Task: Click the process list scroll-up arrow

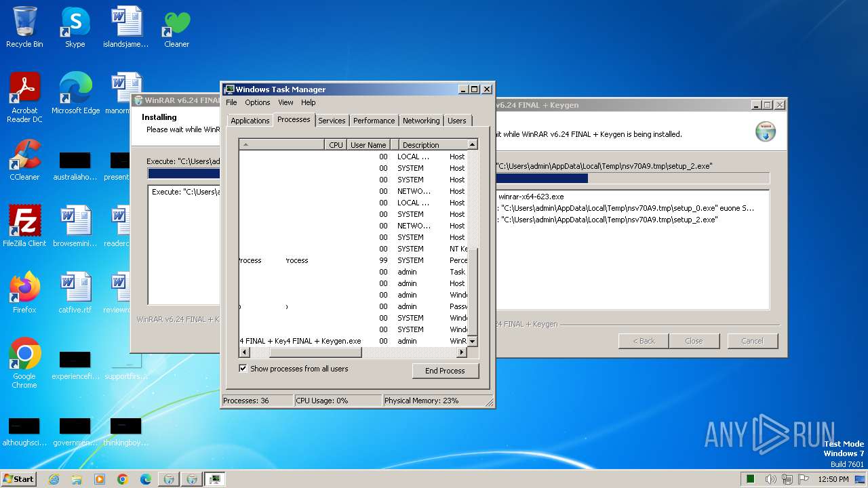Action: pyautogui.click(x=473, y=144)
